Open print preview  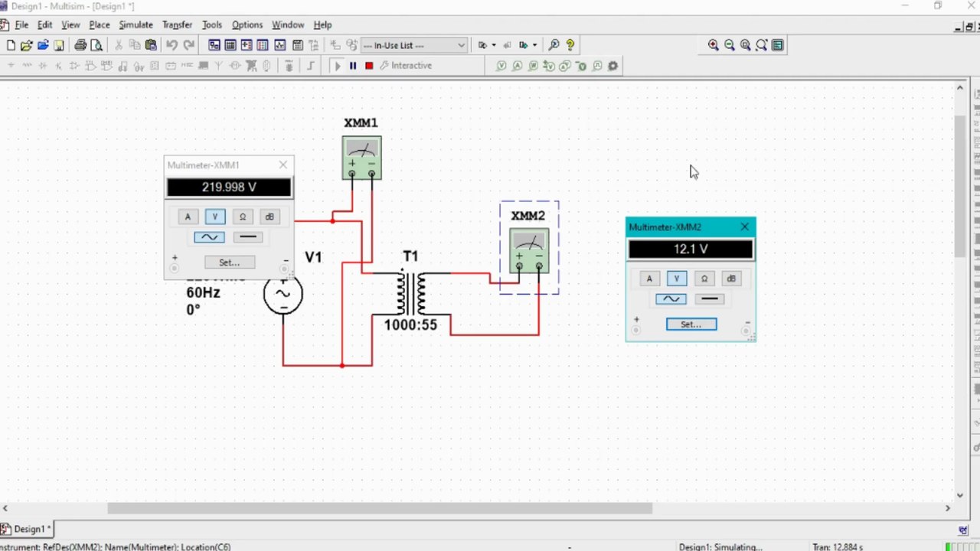tap(96, 45)
